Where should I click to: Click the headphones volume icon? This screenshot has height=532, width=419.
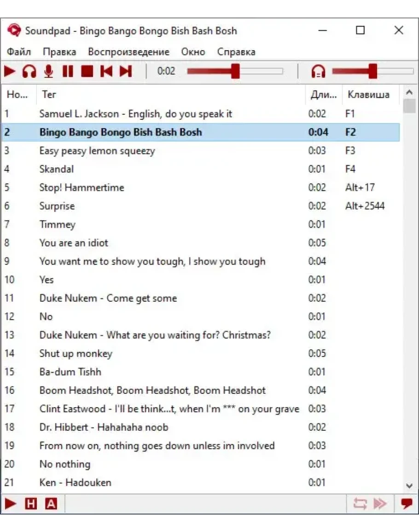(x=318, y=71)
